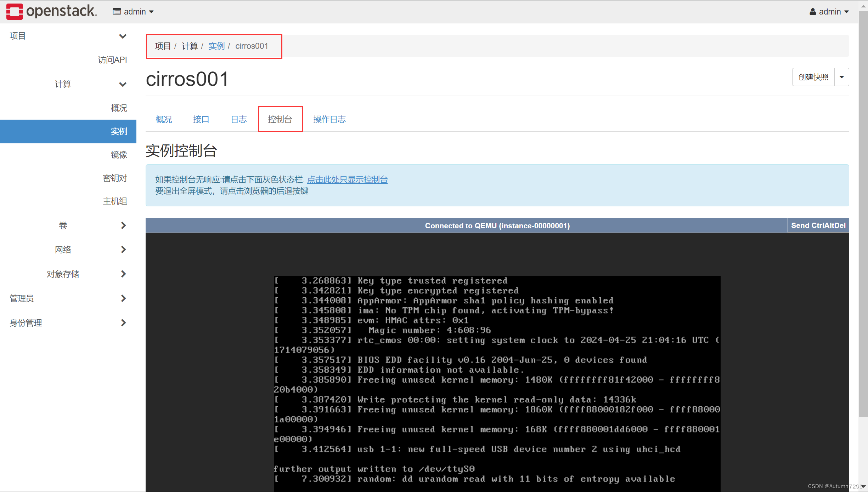The image size is (868, 492).
Task: Click the 项目 breadcrumb text
Action: pyautogui.click(x=163, y=46)
